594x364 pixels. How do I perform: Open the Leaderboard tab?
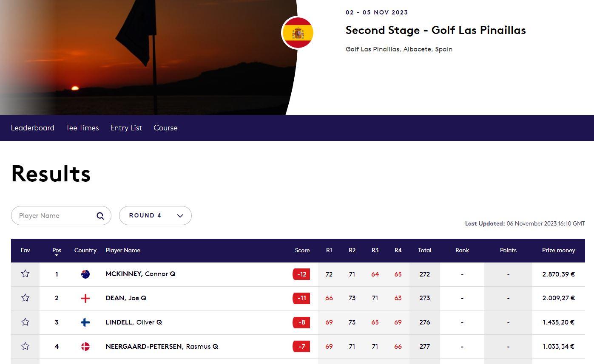pyautogui.click(x=33, y=128)
